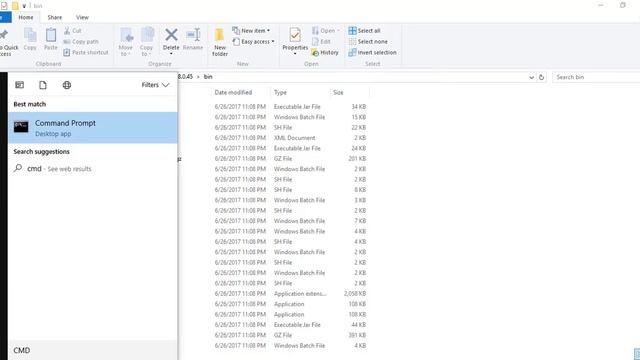Sort by Date modified column

click(x=233, y=93)
